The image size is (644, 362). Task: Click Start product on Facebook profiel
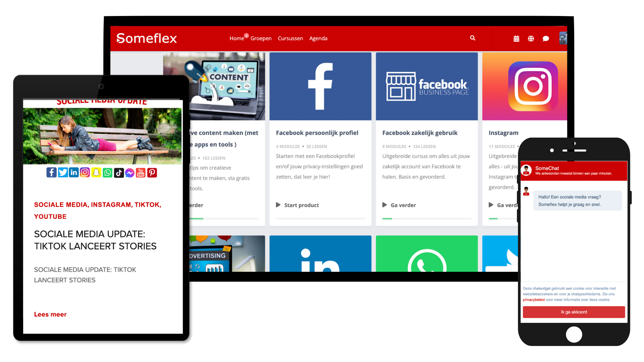[x=302, y=205]
